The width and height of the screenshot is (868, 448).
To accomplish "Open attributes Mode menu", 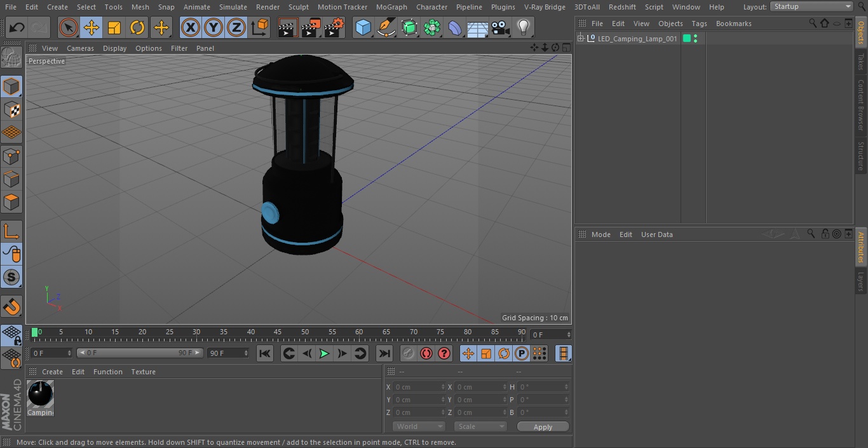I will (600, 234).
